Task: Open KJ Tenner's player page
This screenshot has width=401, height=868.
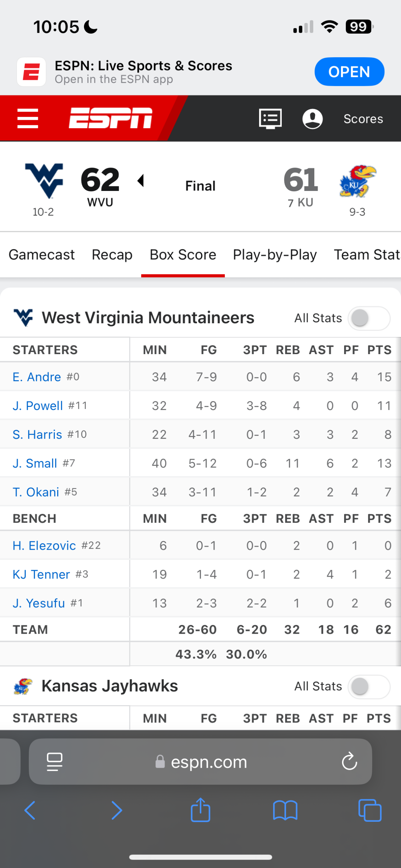Action: click(41, 575)
